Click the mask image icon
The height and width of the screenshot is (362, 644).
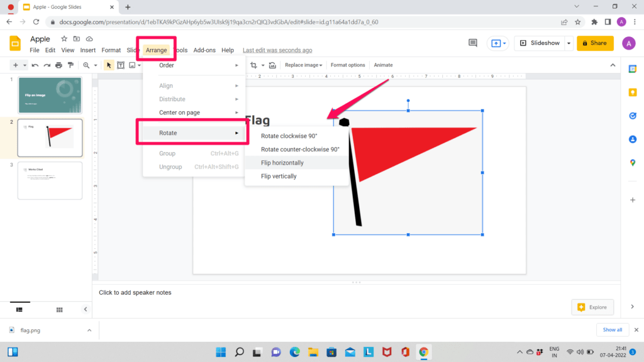click(272, 65)
